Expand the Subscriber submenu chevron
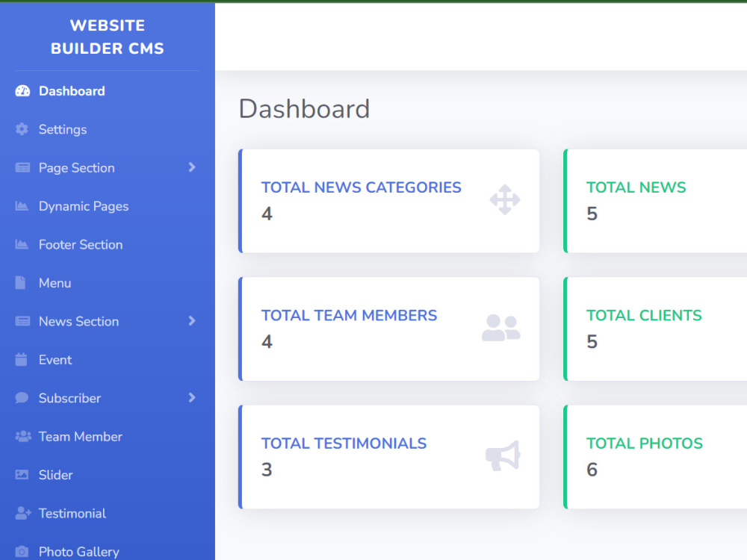The image size is (747, 560). (192, 398)
